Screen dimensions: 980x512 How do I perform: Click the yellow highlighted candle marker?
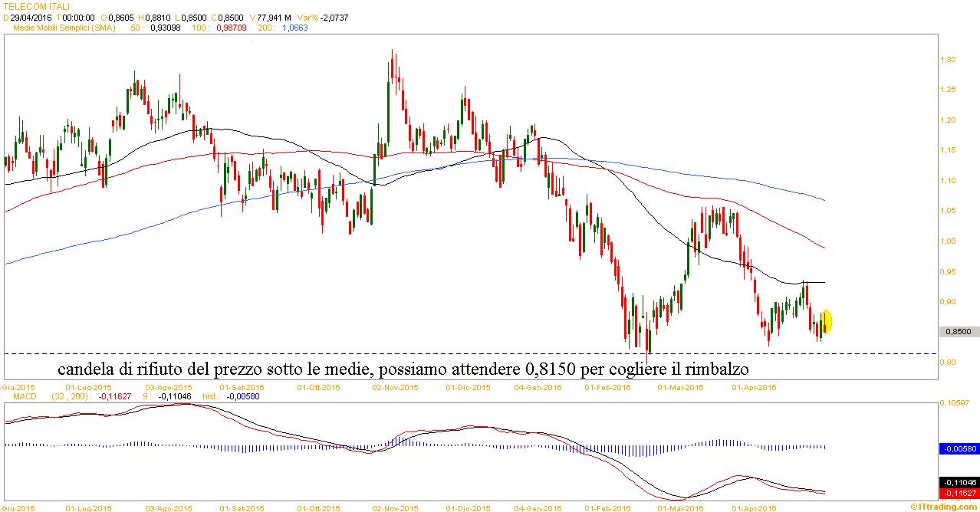coord(826,321)
